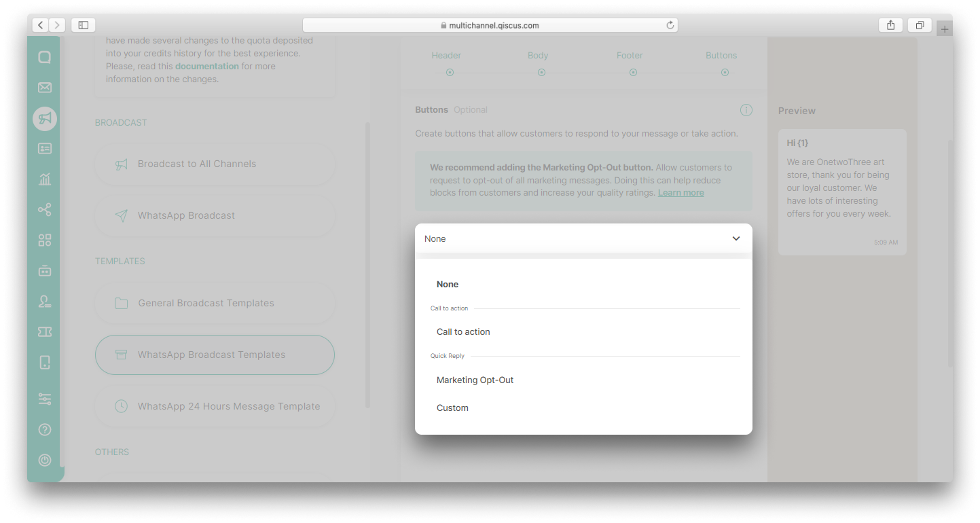Select the megaphone broadcast sidebar icon
This screenshot has width=980, height=523.
[45, 118]
